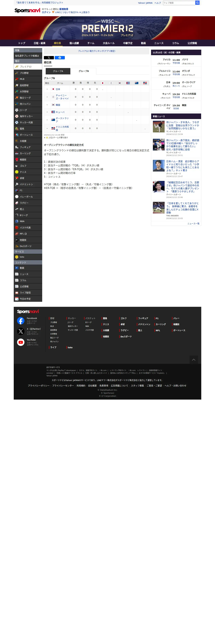Open キューバ team link in standings
The height and width of the screenshot is (644, 215).
coord(60,112)
